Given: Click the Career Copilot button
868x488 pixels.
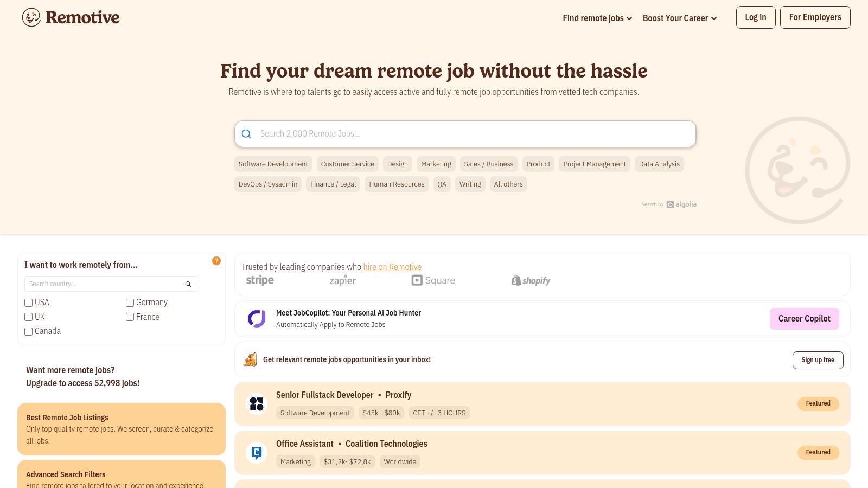Looking at the screenshot, I should coord(805,319).
